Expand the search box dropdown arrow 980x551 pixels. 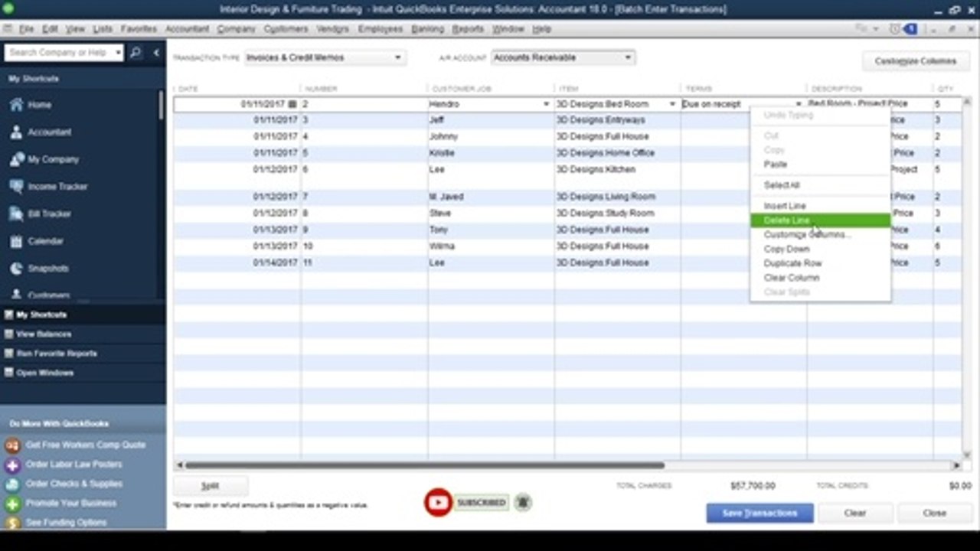coord(118,53)
